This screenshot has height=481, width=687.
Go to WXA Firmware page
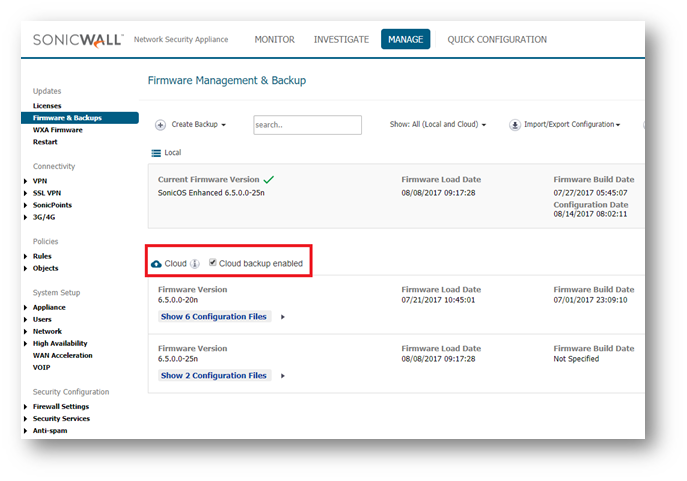point(57,130)
